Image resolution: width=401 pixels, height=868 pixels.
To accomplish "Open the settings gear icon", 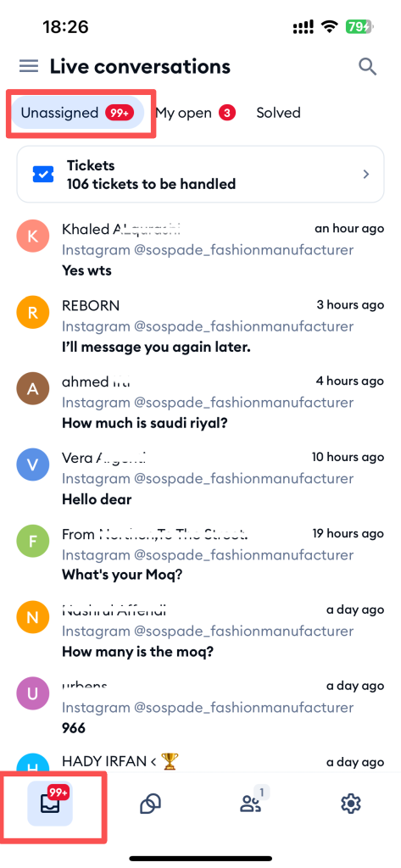I will (x=351, y=804).
